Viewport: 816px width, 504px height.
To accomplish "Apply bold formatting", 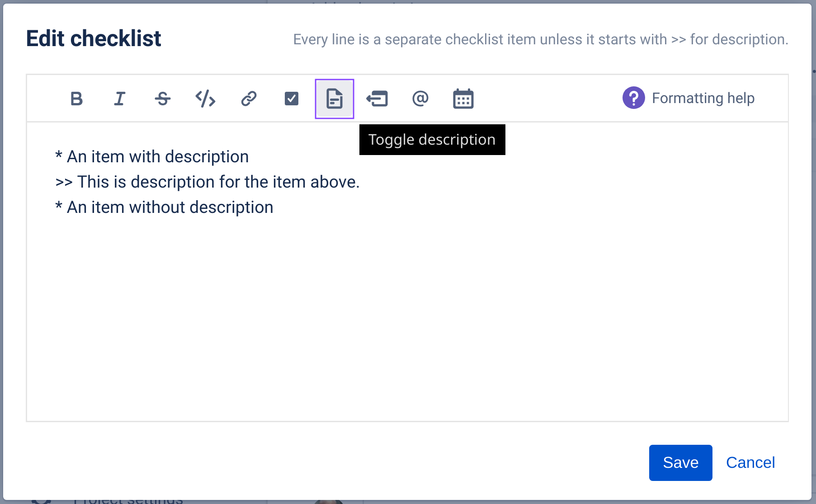I will point(76,99).
